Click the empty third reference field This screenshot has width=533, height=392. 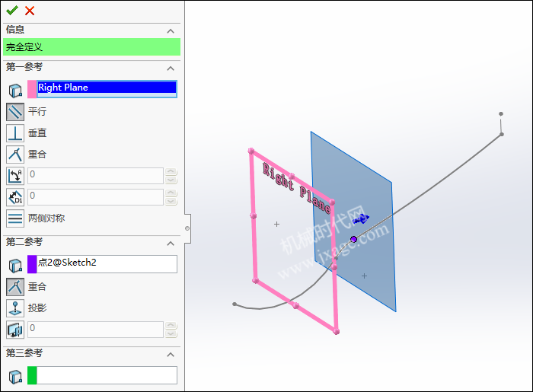pos(107,375)
